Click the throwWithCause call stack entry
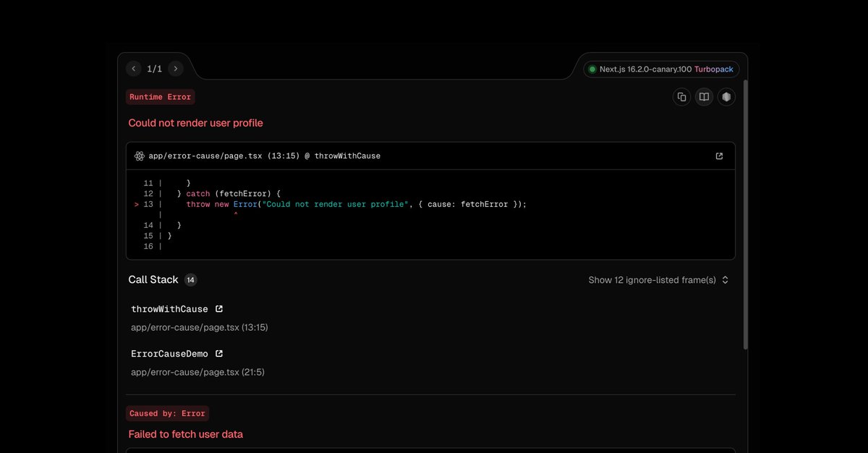 (169, 309)
